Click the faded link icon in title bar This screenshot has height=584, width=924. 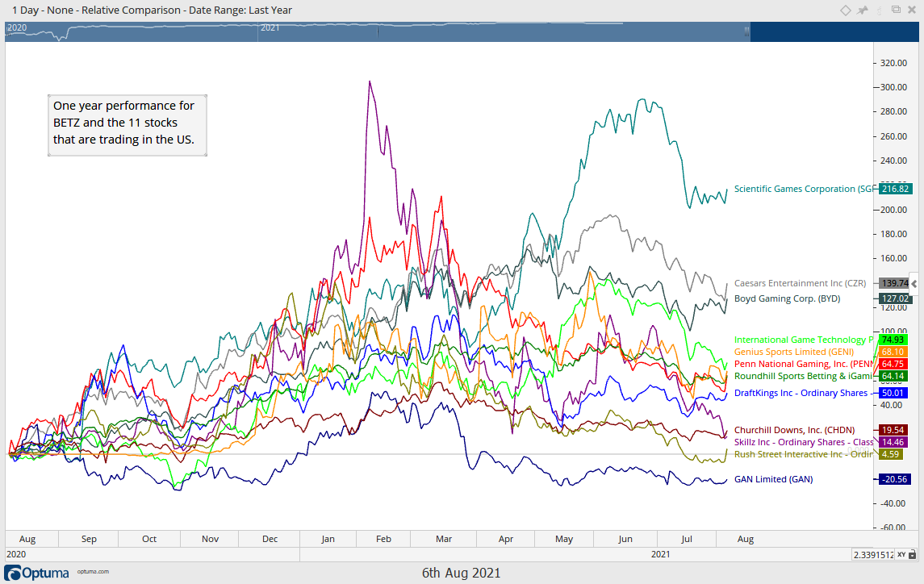880,10
